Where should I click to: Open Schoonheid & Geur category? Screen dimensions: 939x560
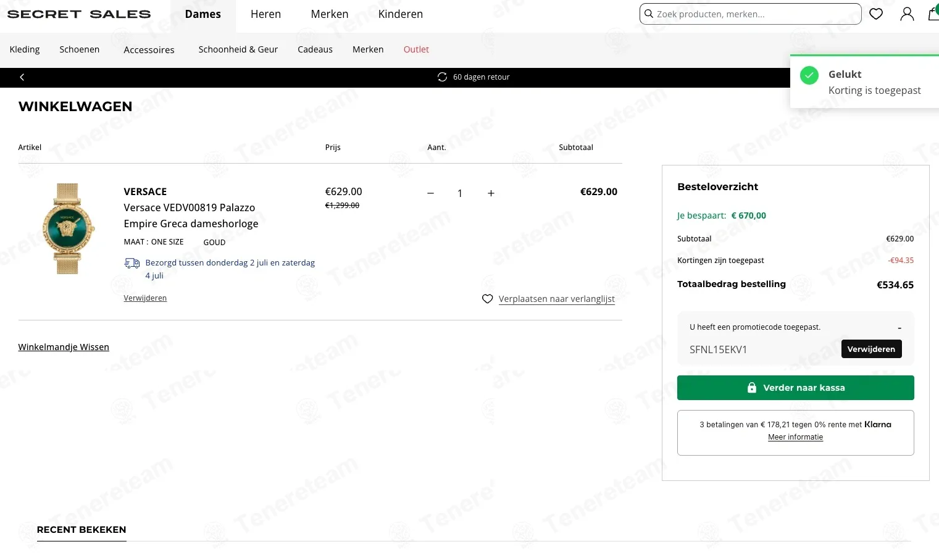(x=238, y=49)
